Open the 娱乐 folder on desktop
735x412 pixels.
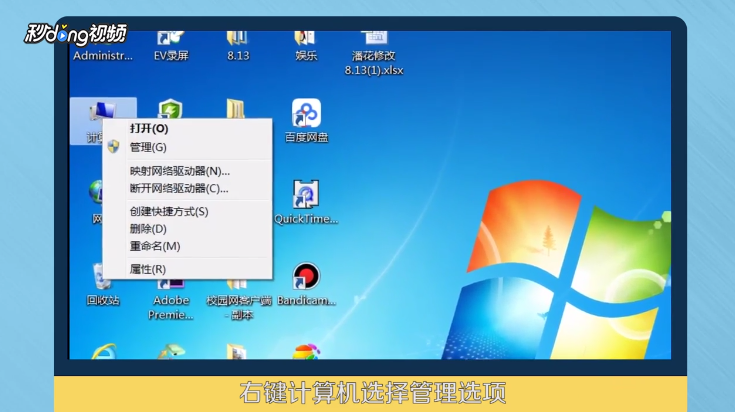click(x=306, y=47)
